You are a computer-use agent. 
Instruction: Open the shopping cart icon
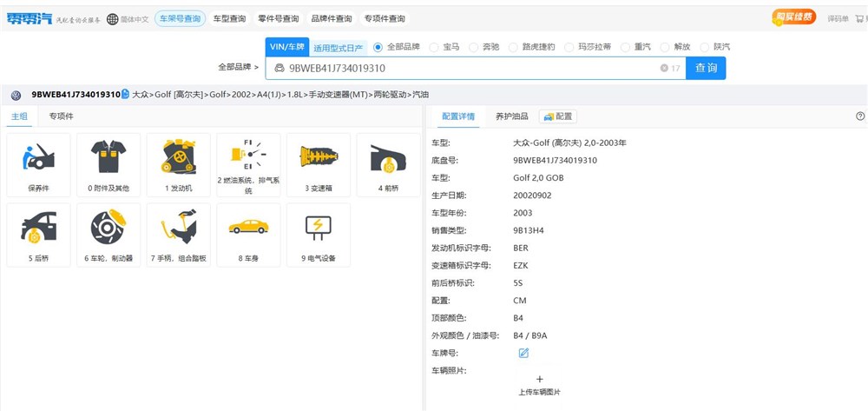859,19
